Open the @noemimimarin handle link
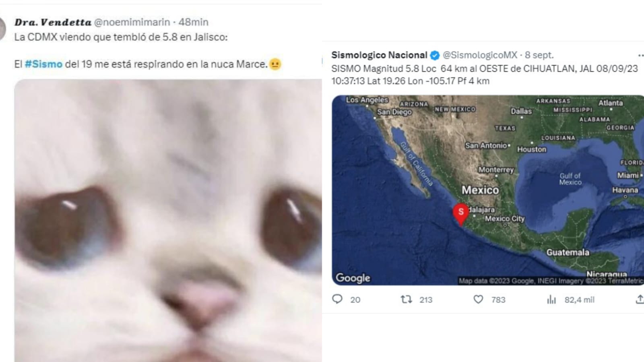The width and height of the screenshot is (644, 362). tap(132, 22)
